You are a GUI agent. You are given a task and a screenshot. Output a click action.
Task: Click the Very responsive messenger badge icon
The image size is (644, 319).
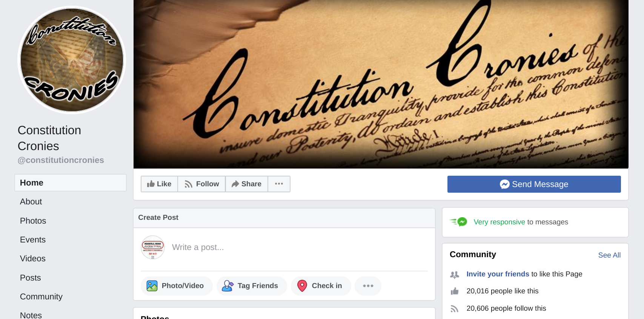(x=459, y=222)
